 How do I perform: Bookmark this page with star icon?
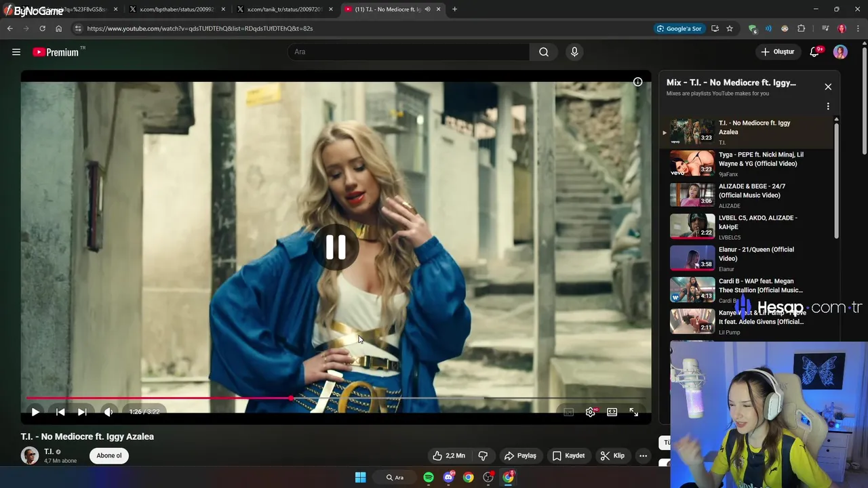(730, 28)
